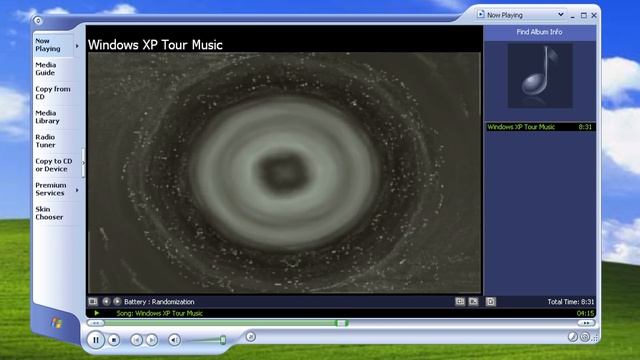Screen dimensions: 640x360
Task: Select the next visualization arrow
Action: (117, 301)
